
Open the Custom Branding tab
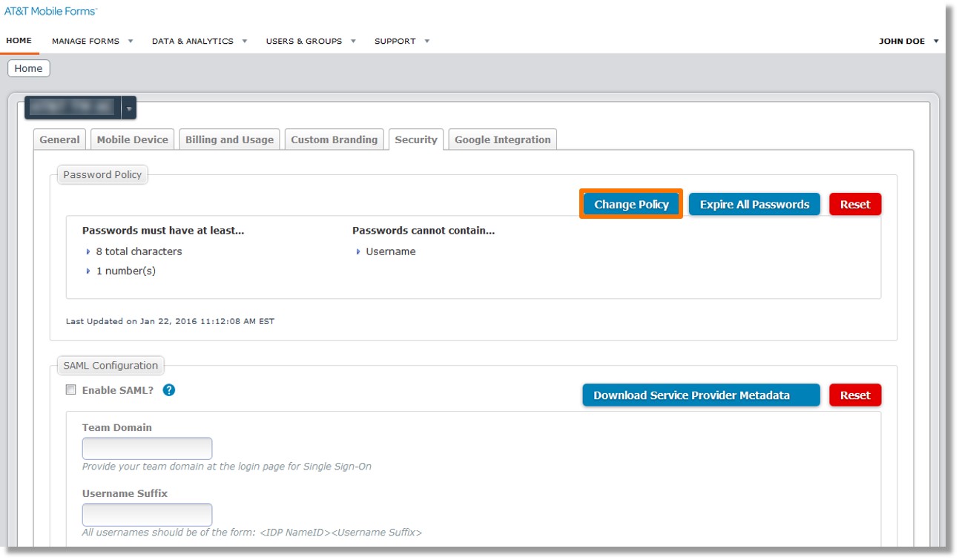(335, 139)
